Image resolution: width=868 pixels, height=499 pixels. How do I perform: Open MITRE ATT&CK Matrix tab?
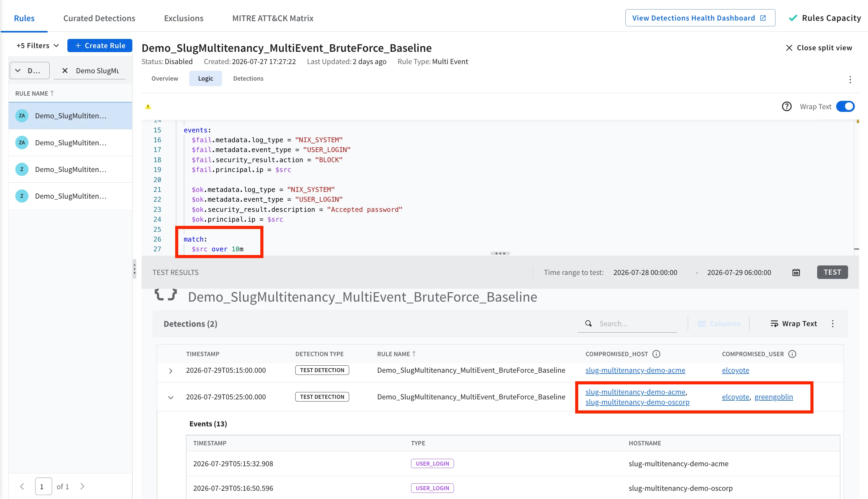click(x=273, y=18)
